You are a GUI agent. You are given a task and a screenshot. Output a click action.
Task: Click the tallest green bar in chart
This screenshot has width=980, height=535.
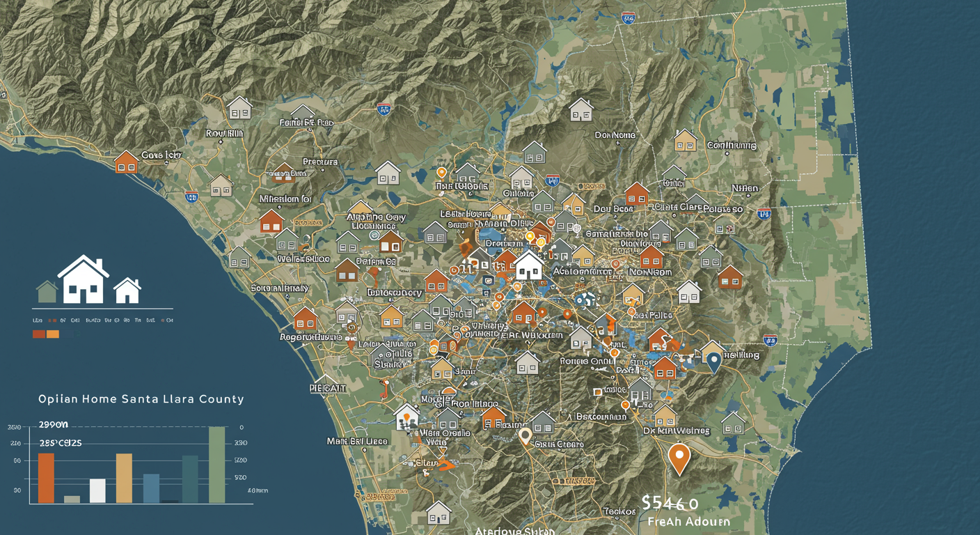217,464
